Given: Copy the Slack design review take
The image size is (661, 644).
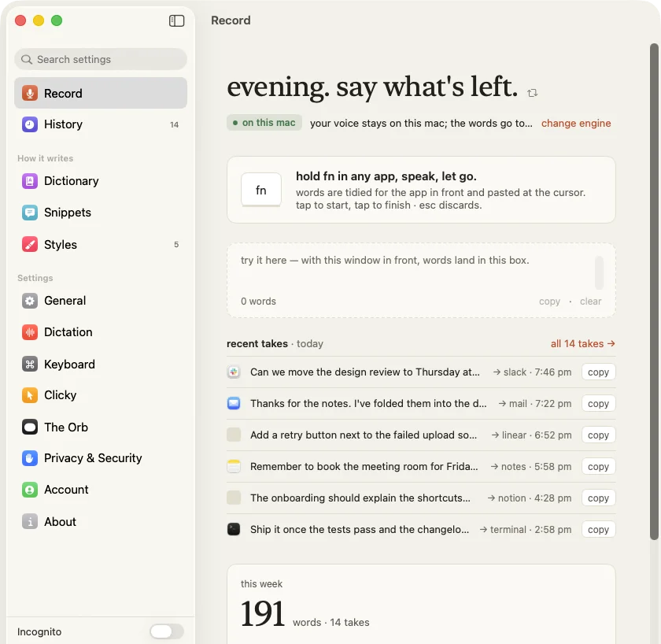Looking at the screenshot, I should point(598,372).
